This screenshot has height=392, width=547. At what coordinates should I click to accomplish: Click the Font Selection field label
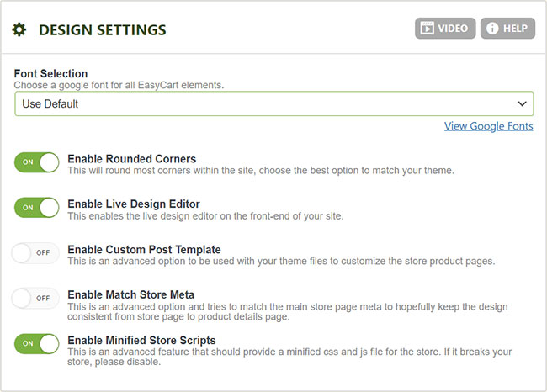click(x=50, y=74)
